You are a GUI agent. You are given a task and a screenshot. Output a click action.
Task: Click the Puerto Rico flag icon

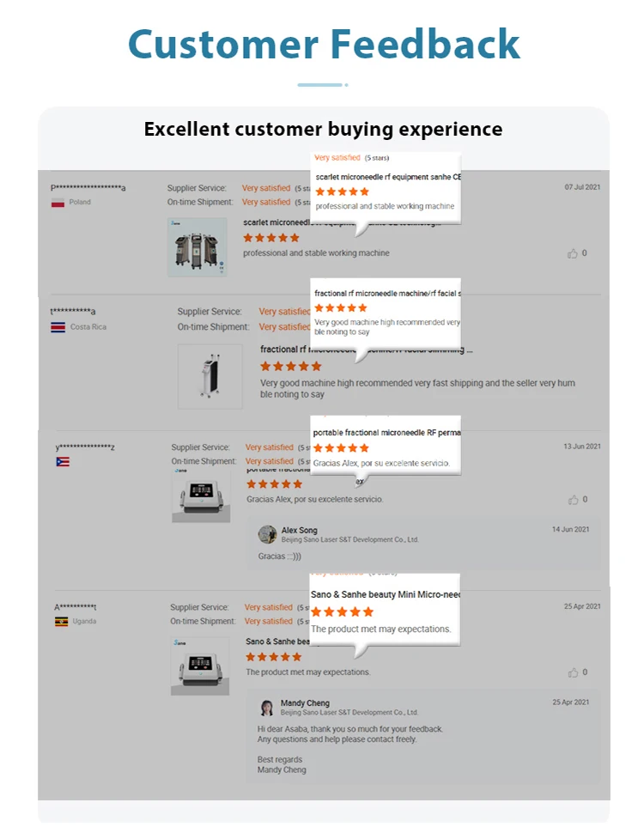pyautogui.click(x=62, y=462)
